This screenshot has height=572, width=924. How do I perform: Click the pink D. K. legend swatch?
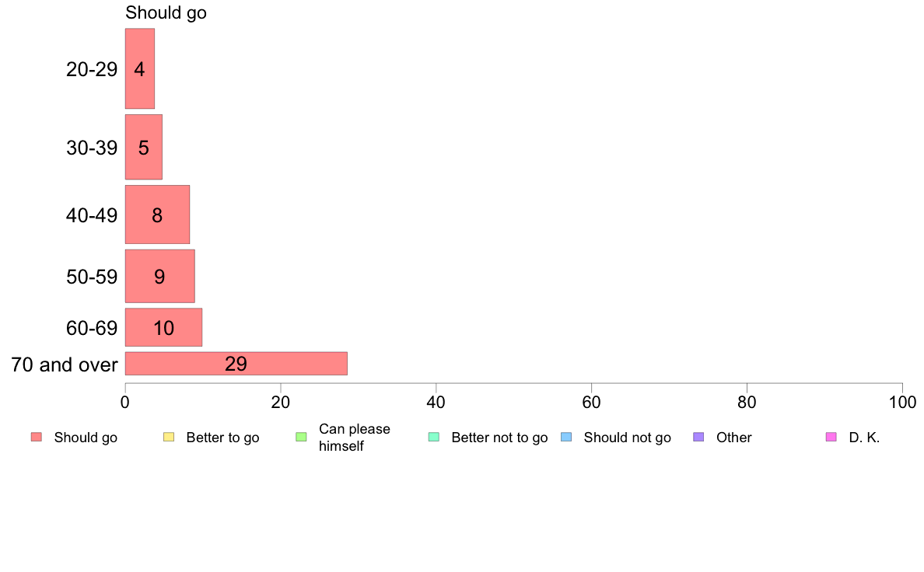click(831, 437)
